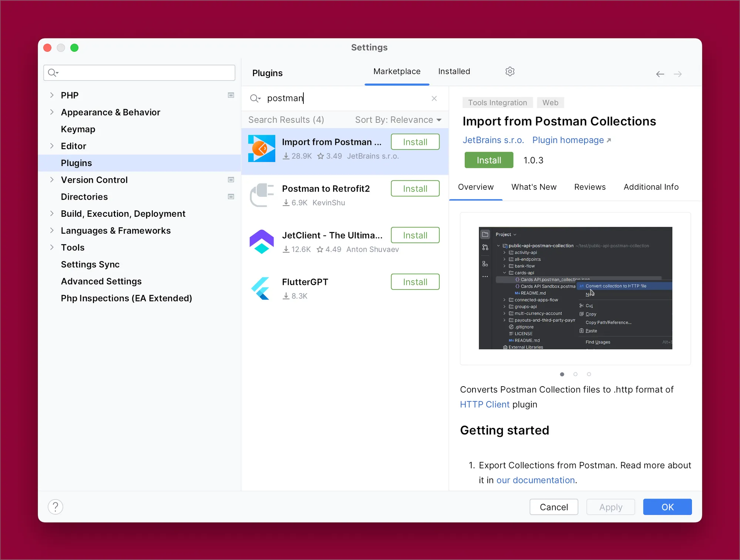The width and height of the screenshot is (740, 560).
Task: Expand the Editor settings node
Action: (x=52, y=146)
